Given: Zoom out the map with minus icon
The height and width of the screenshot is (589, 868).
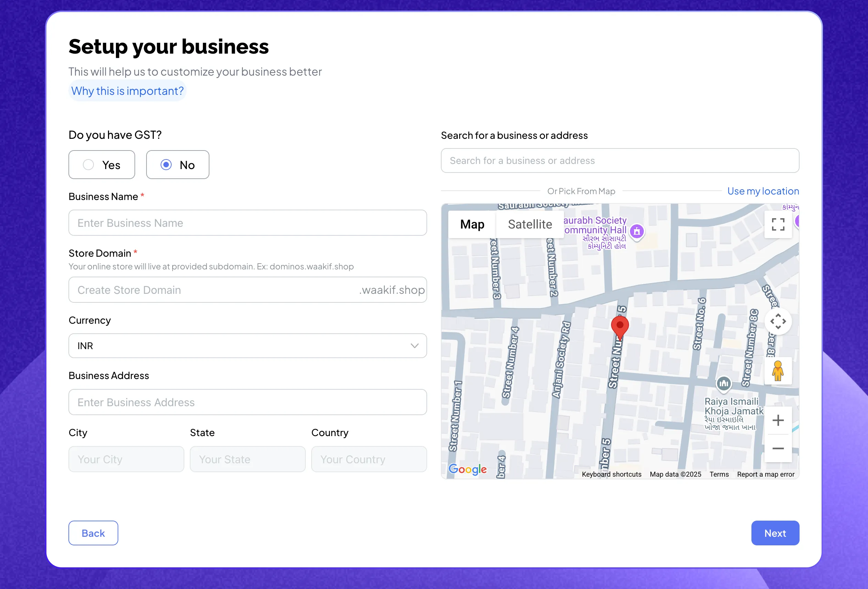Looking at the screenshot, I should pyautogui.click(x=778, y=448).
